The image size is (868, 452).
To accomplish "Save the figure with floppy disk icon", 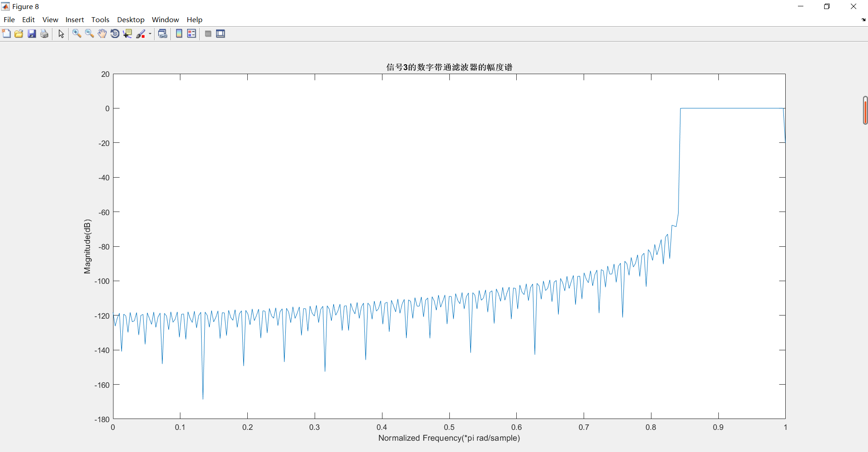I will tap(32, 34).
